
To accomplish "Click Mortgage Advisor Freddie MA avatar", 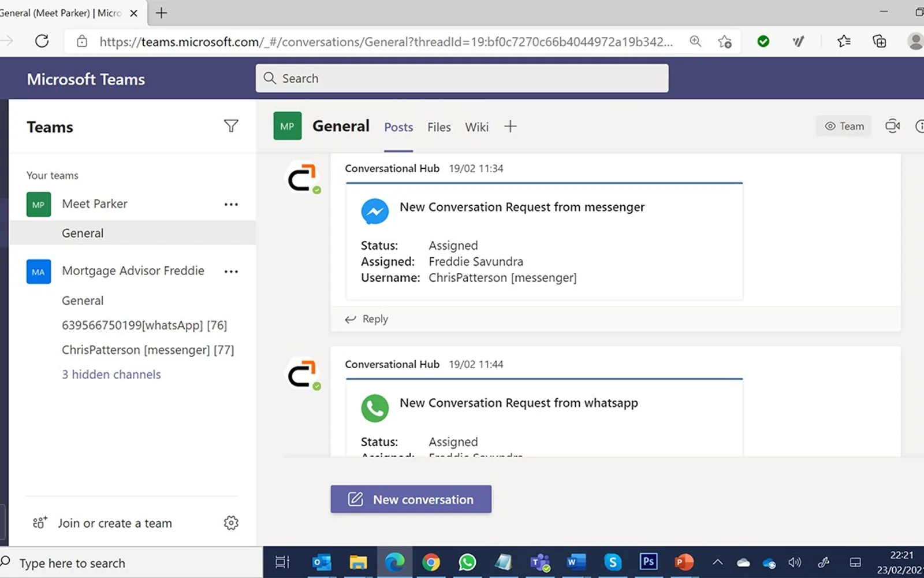I will (39, 272).
